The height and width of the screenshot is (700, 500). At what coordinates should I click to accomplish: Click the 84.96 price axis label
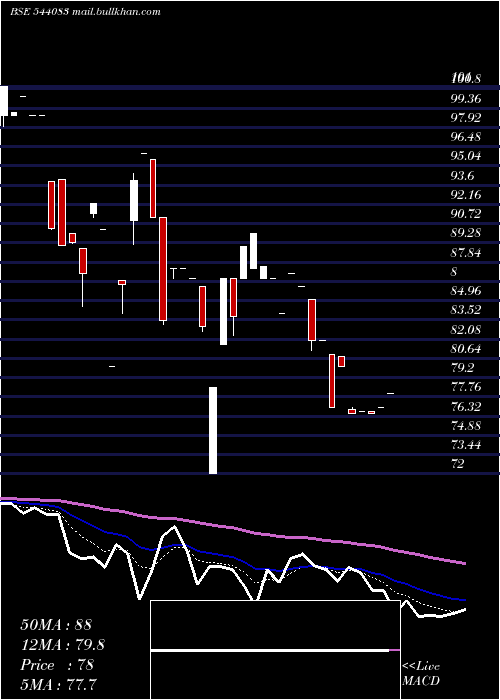(466, 292)
